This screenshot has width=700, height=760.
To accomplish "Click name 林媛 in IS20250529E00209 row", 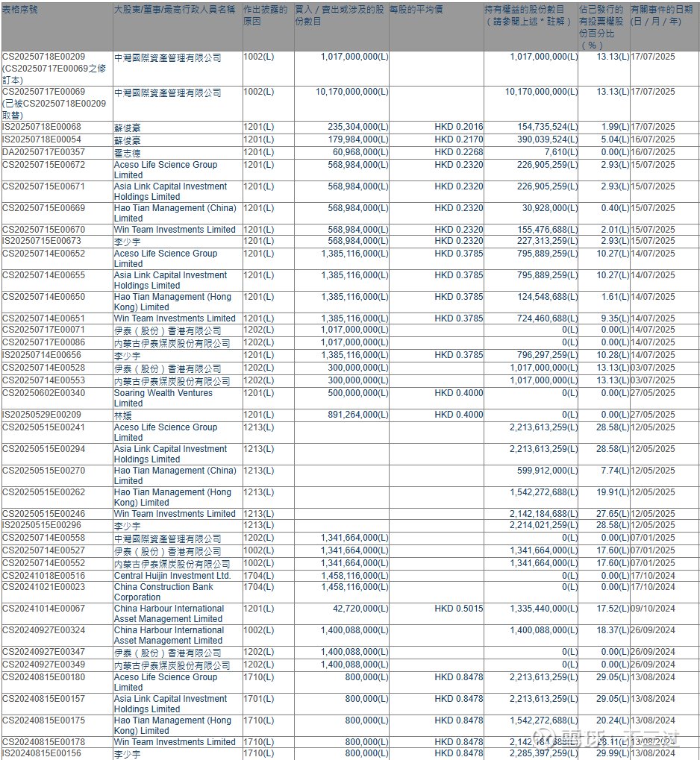I will 122,416.
